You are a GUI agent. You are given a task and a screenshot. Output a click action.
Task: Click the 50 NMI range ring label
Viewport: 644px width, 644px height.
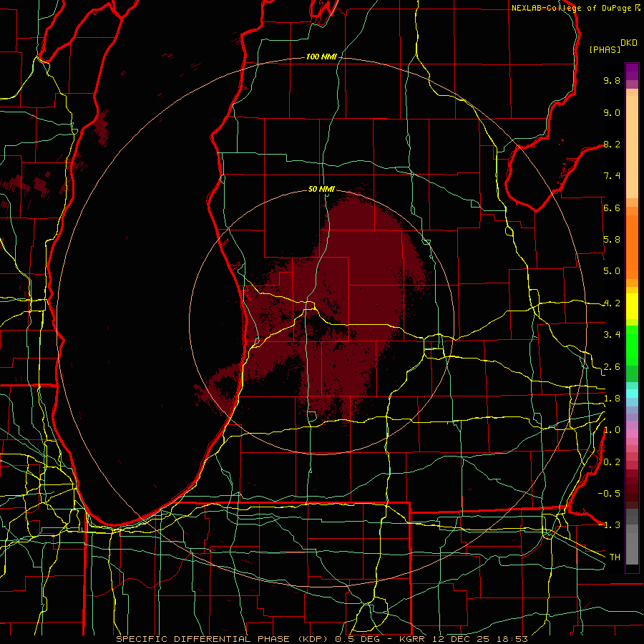pos(321,189)
